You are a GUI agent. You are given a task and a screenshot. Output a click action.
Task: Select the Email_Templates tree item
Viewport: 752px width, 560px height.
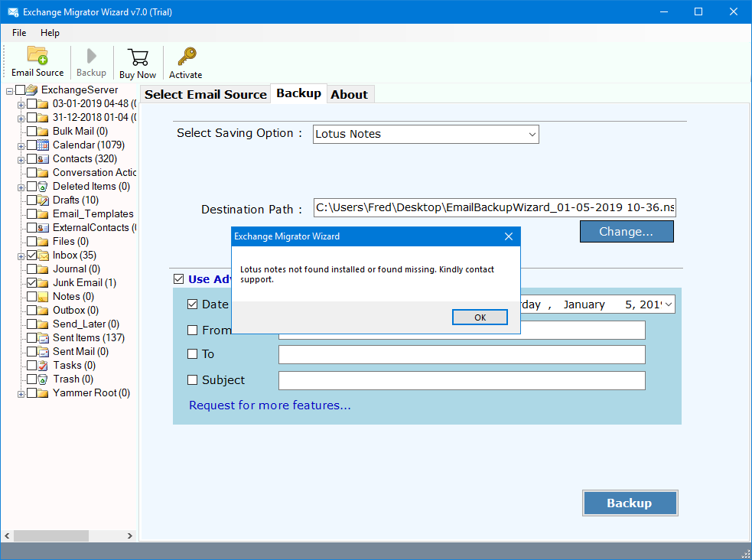[x=93, y=214]
